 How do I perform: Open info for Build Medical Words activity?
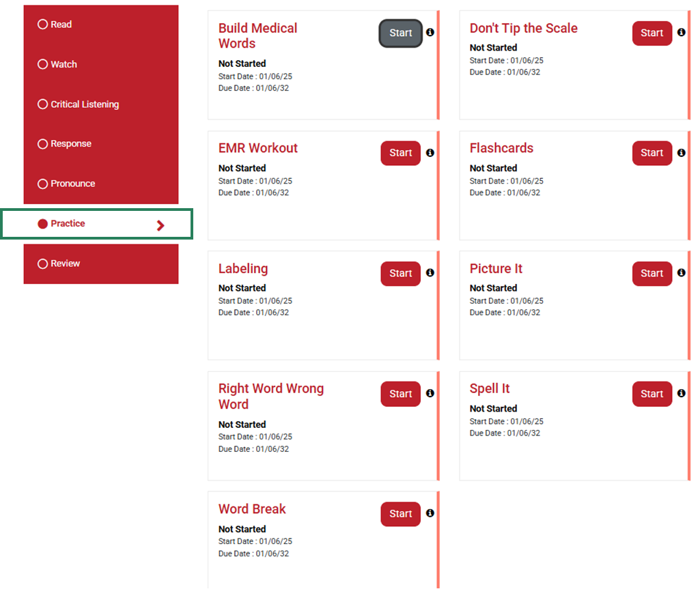coord(430,31)
